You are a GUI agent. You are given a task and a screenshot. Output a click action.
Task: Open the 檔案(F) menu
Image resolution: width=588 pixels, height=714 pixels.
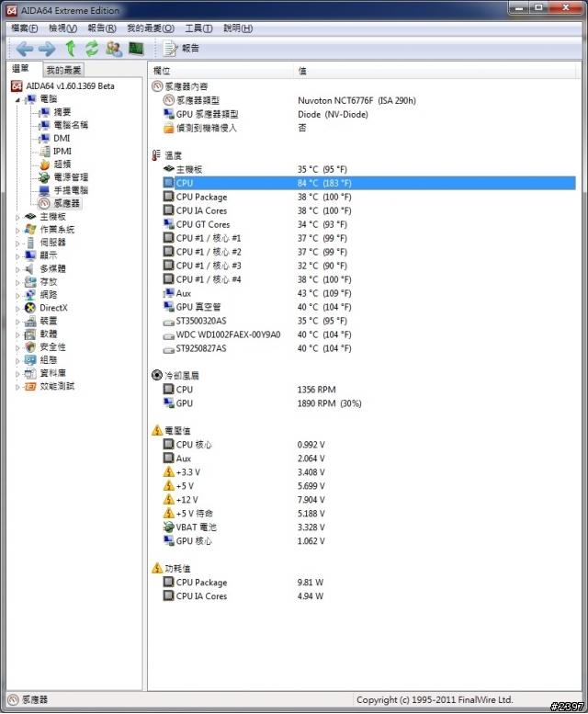pos(25,28)
